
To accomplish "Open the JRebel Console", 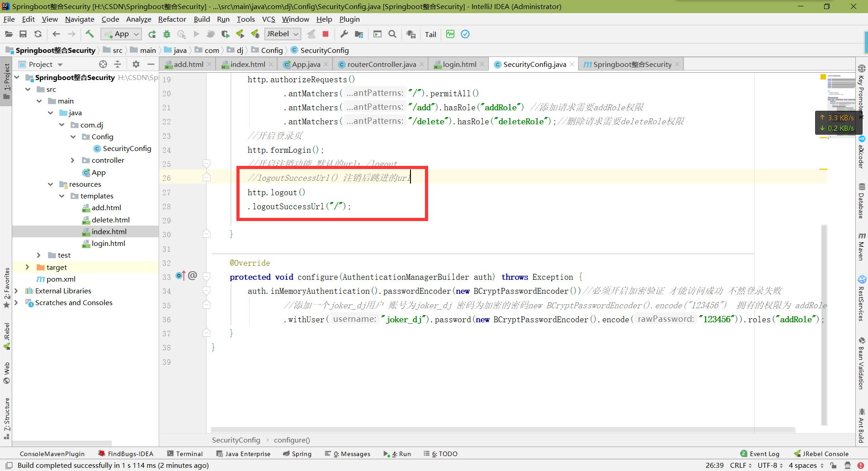I will pyautogui.click(x=821, y=453).
